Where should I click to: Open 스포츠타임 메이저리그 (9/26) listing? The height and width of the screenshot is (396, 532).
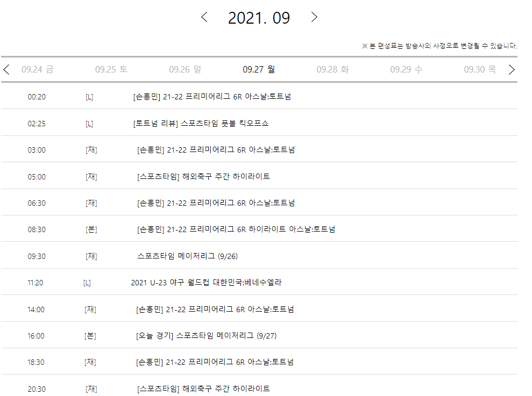pos(189,256)
